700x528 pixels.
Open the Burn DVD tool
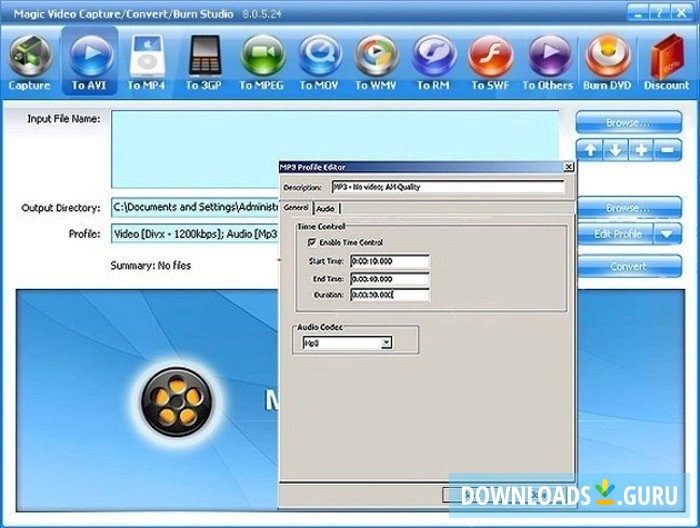(607, 62)
